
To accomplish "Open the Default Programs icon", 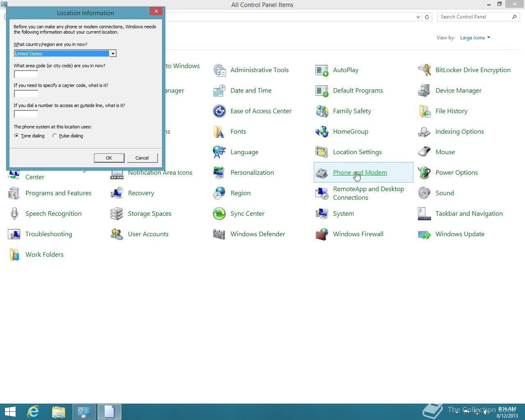I will point(322,91).
